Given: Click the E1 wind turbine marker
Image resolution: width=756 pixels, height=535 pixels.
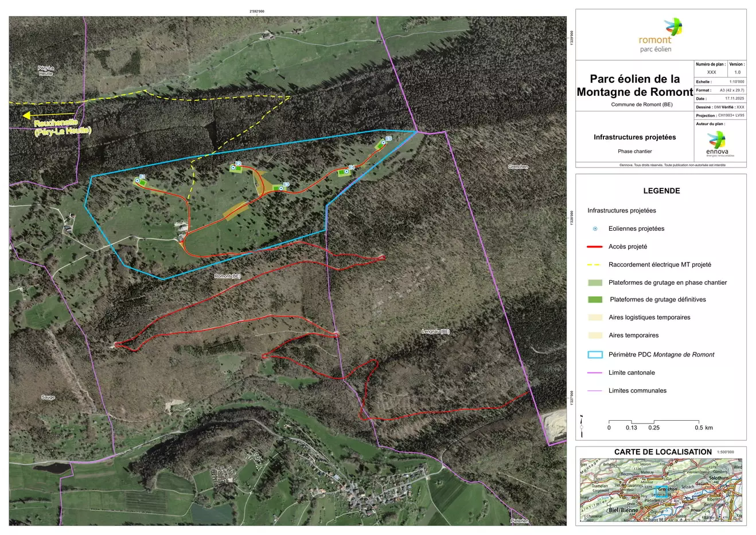Looking at the screenshot, I should point(137,181).
